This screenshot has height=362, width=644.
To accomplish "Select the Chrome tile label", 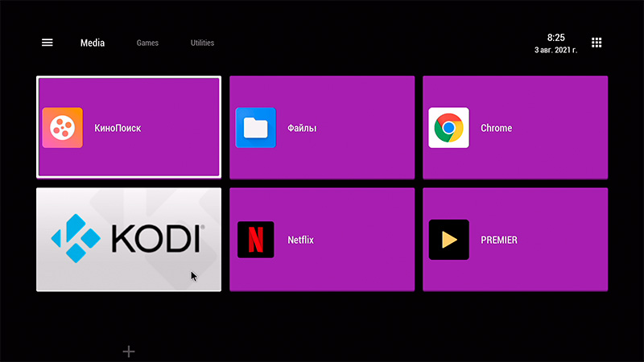I will pyautogui.click(x=496, y=128).
